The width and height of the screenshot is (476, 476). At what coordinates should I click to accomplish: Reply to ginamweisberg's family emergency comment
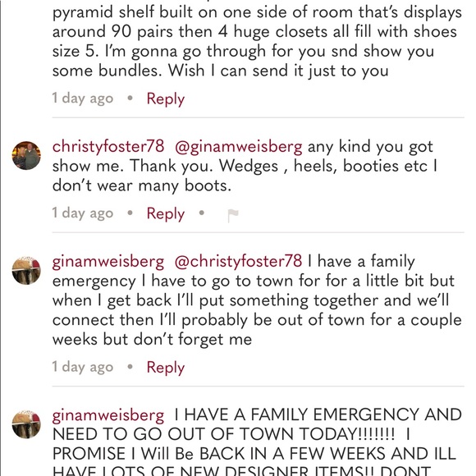[166, 368]
